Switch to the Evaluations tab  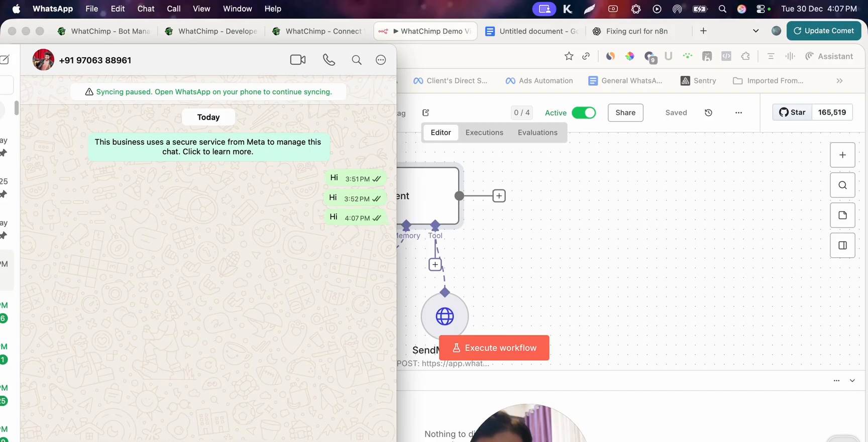tap(537, 133)
